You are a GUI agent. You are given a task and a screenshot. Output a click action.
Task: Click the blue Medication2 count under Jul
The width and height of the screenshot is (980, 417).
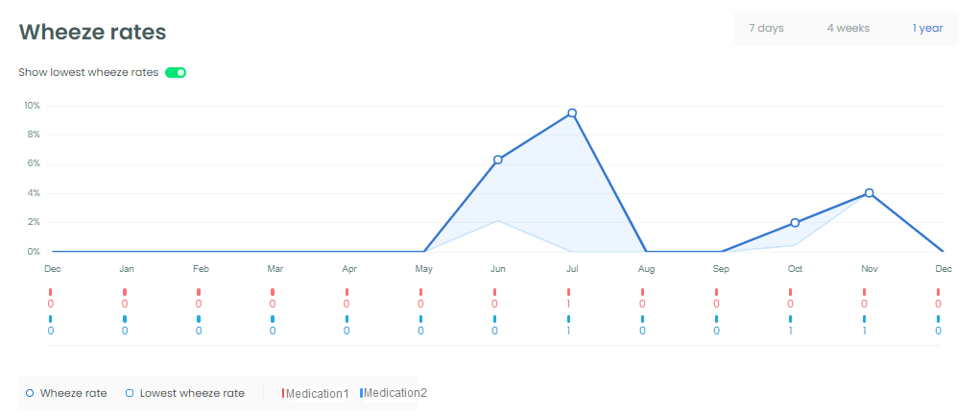click(x=569, y=331)
